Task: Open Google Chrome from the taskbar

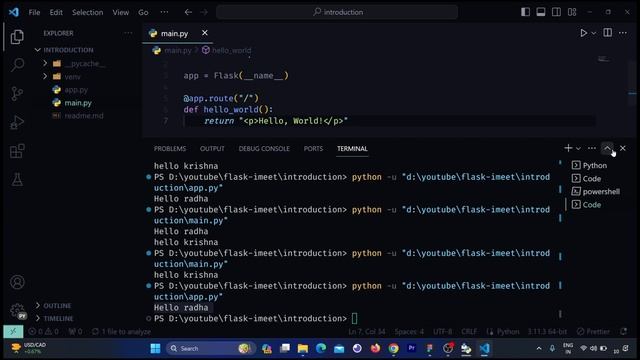Action: pyautogui.click(x=393, y=349)
